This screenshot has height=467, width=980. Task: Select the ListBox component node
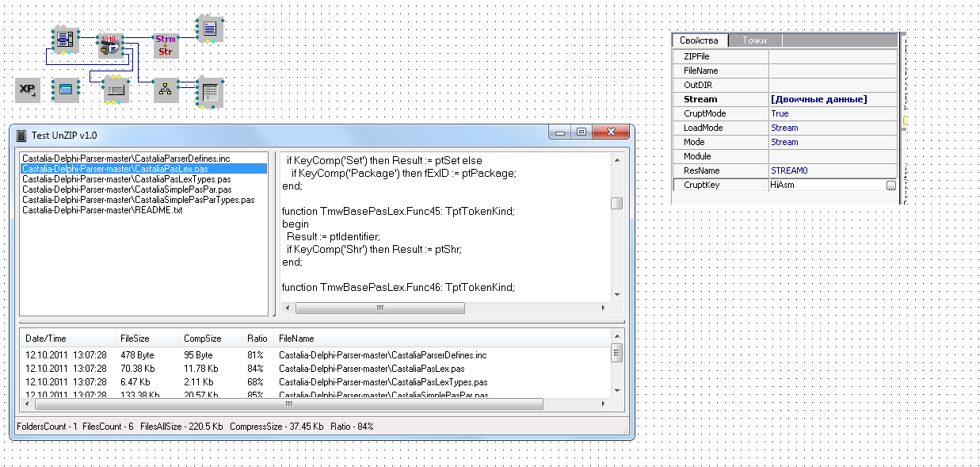pos(64,39)
